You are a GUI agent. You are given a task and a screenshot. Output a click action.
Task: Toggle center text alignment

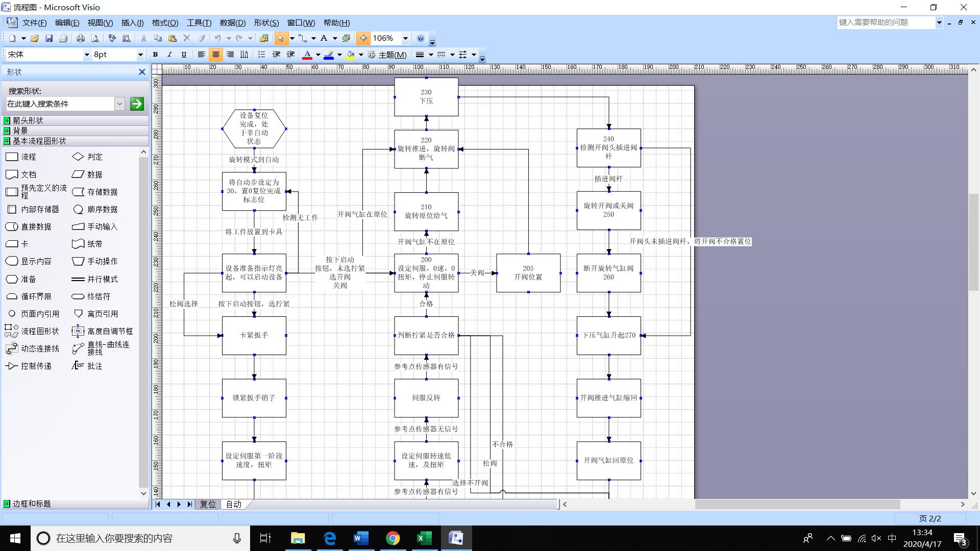(x=216, y=55)
